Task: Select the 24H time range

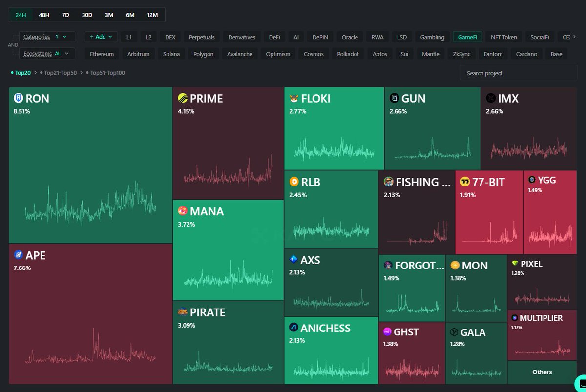Action: (21, 15)
